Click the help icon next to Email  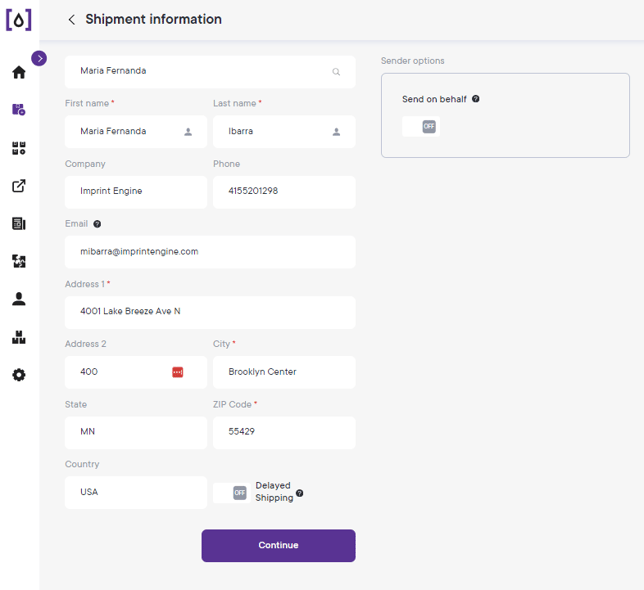tap(97, 224)
